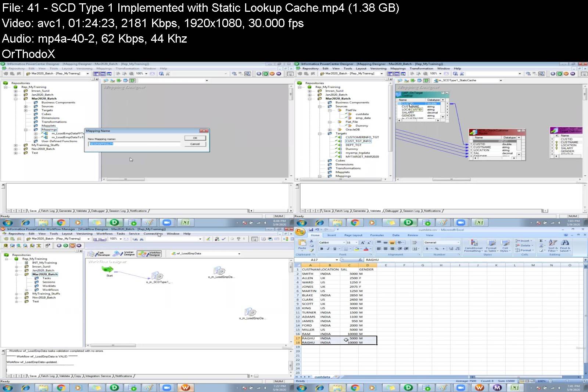
Task: Click the Workflow Designer button in Workflow Manager
Action: pos(149,254)
